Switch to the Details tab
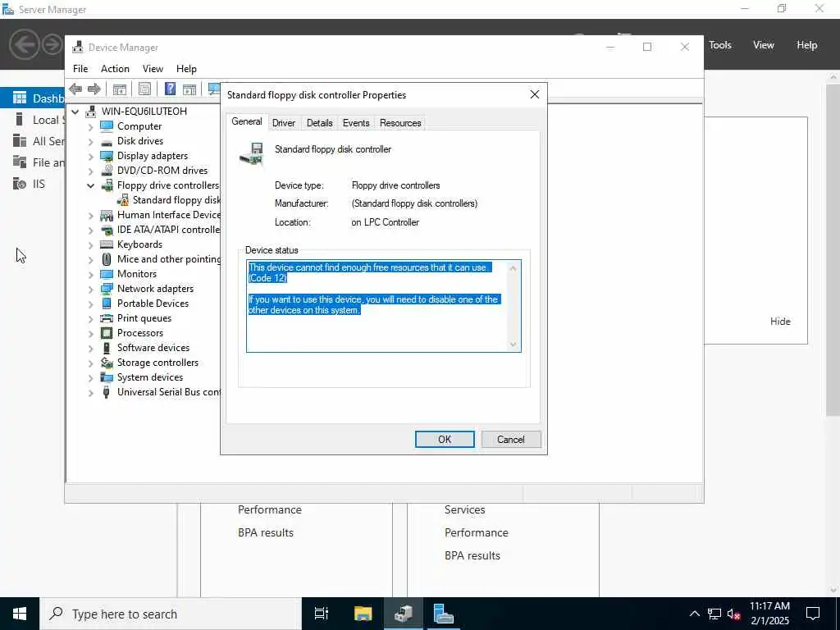Screen dimensions: 840x630 point(319,123)
